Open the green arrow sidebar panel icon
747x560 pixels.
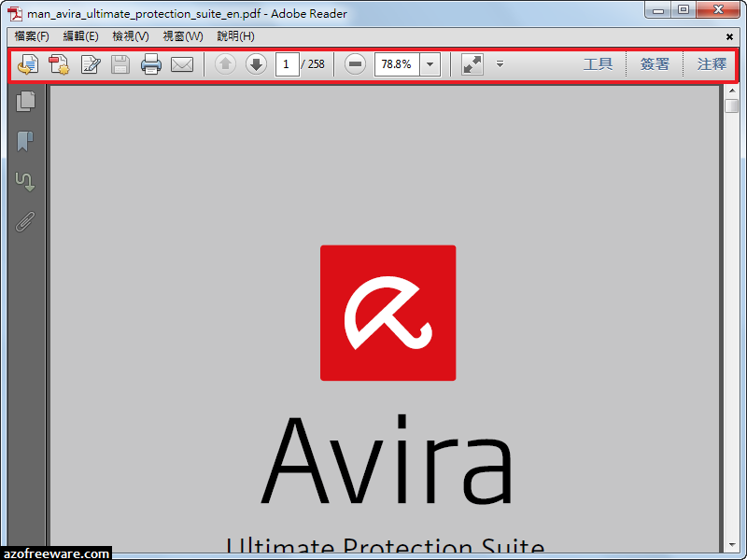[25, 181]
